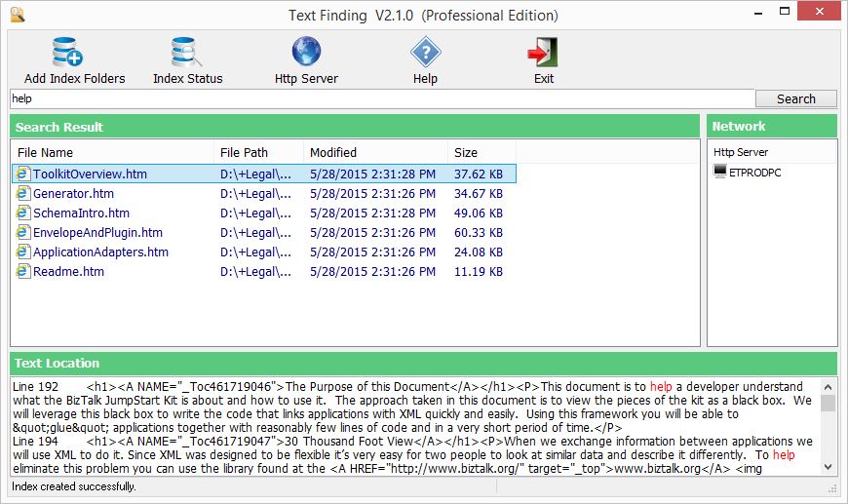Sort by Modified column header
Screen dimensions: 848x504
click(x=375, y=152)
